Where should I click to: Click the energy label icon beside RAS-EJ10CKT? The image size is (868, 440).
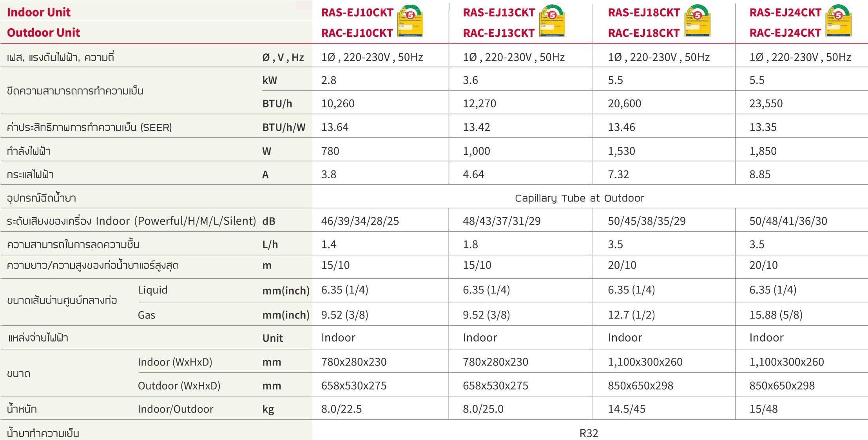(411, 21)
